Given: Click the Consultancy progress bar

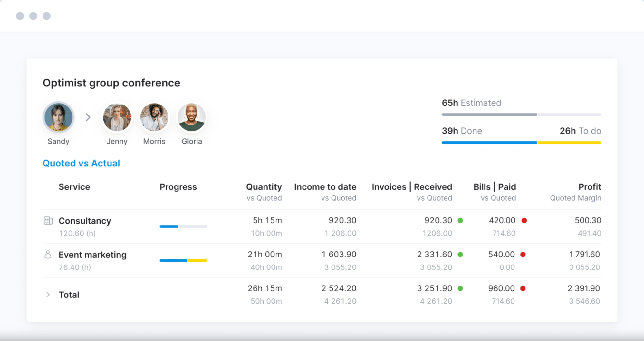Looking at the screenshot, I should pyautogui.click(x=183, y=226).
